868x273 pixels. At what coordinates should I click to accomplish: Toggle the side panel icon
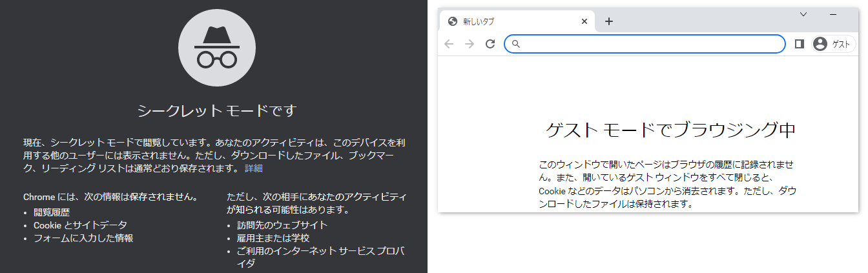pyautogui.click(x=799, y=44)
